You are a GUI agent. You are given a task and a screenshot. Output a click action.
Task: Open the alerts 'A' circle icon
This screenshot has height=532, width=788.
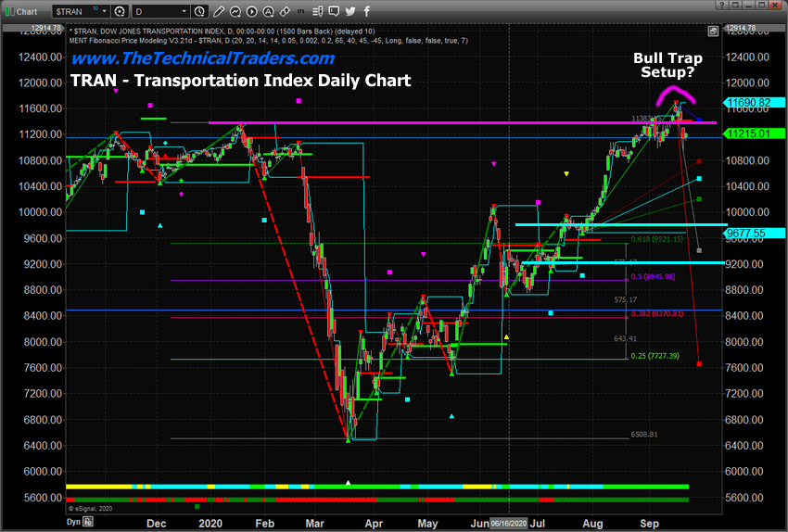coord(268,11)
